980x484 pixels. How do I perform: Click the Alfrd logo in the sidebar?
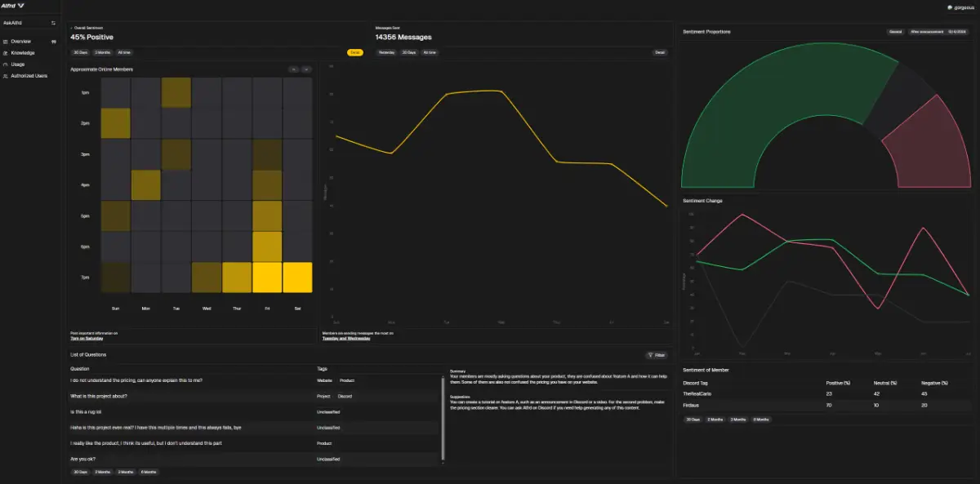point(15,6)
